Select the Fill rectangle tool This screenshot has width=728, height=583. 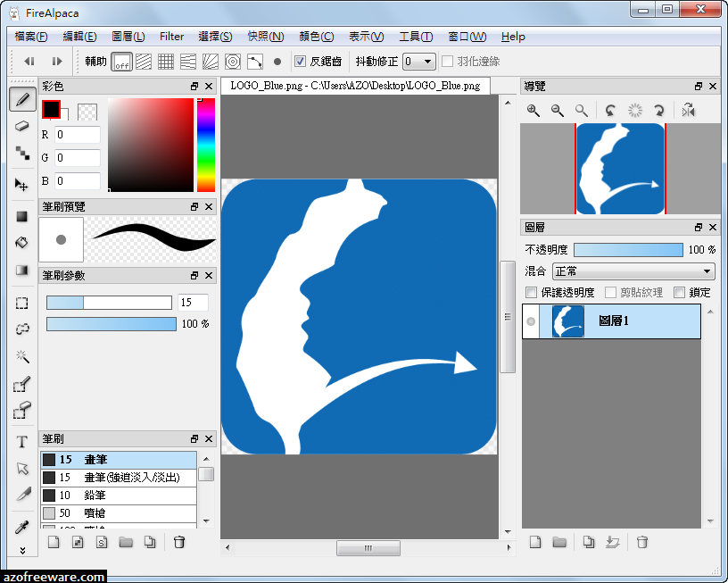point(21,216)
